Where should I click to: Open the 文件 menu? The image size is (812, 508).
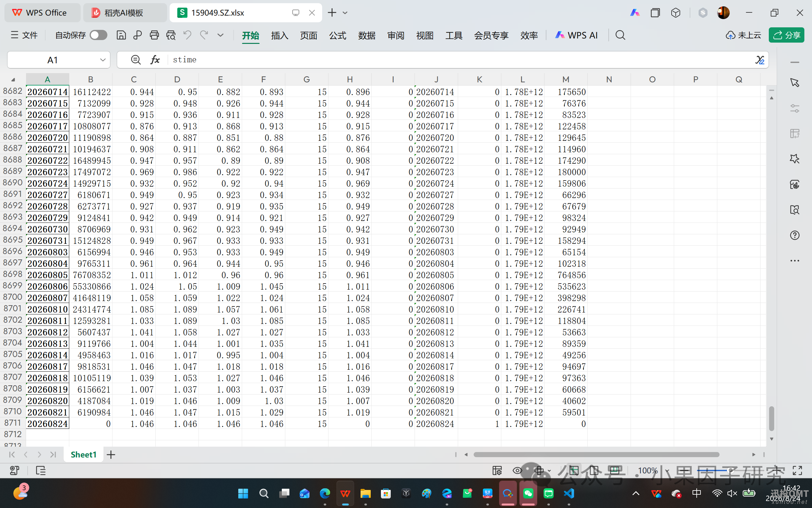coord(24,35)
